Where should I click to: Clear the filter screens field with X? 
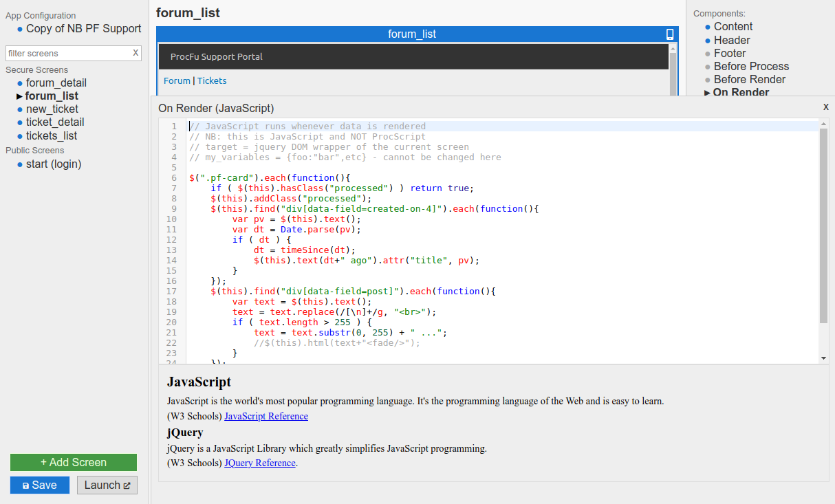click(135, 53)
